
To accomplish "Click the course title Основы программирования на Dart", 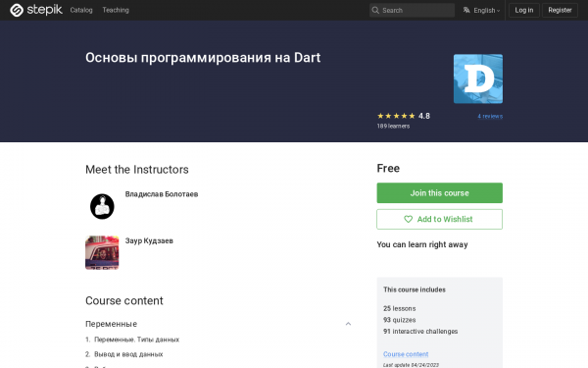I will pos(203,58).
